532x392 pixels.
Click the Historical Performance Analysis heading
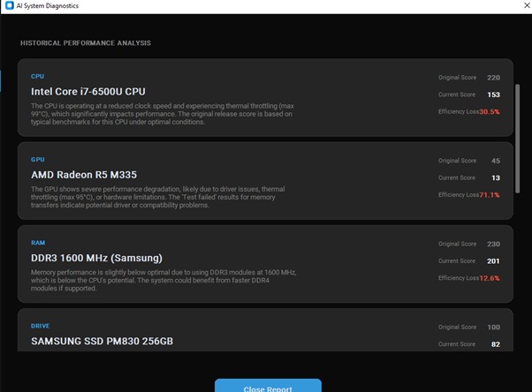coord(86,43)
